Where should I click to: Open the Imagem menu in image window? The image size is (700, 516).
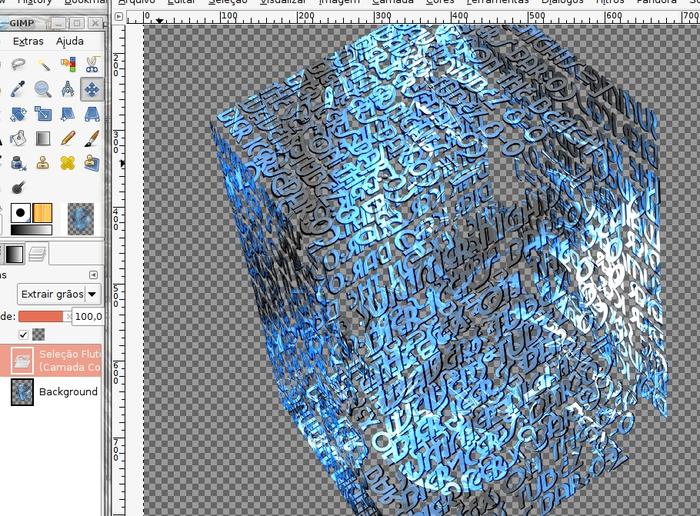pyautogui.click(x=339, y=2)
